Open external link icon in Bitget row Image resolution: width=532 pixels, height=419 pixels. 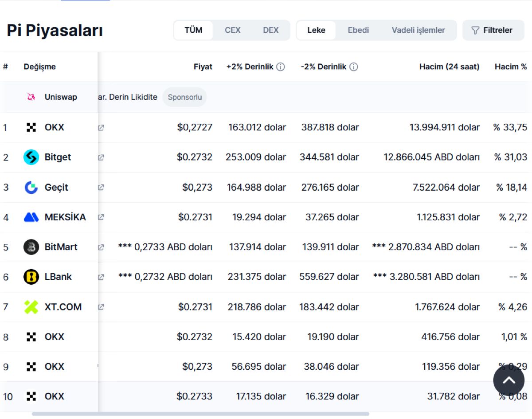(x=101, y=157)
